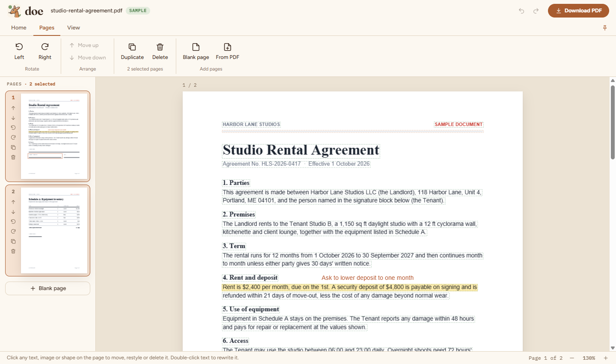Undo the last action
Screen dimensions: 616x364
521,11
